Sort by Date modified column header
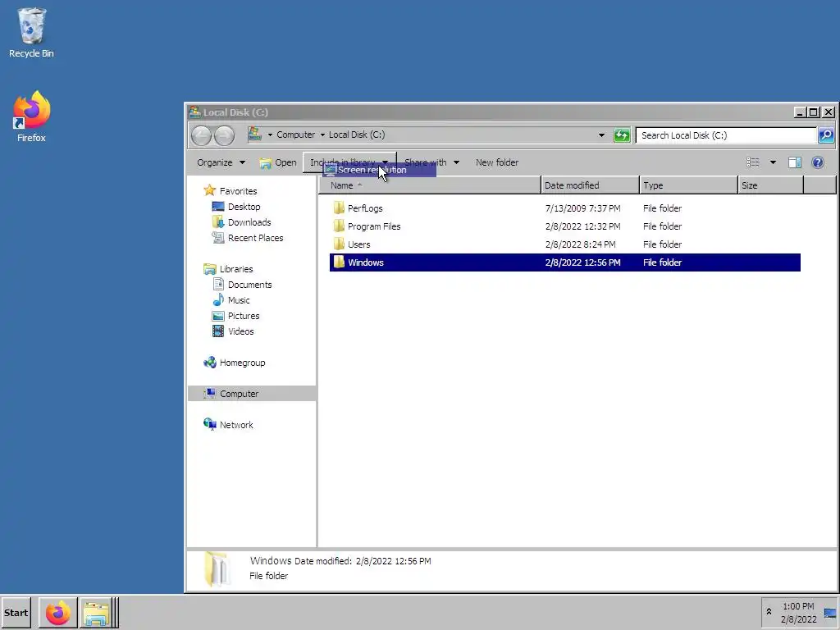Image resolution: width=840 pixels, height=630 pixels. pos(590,185)
